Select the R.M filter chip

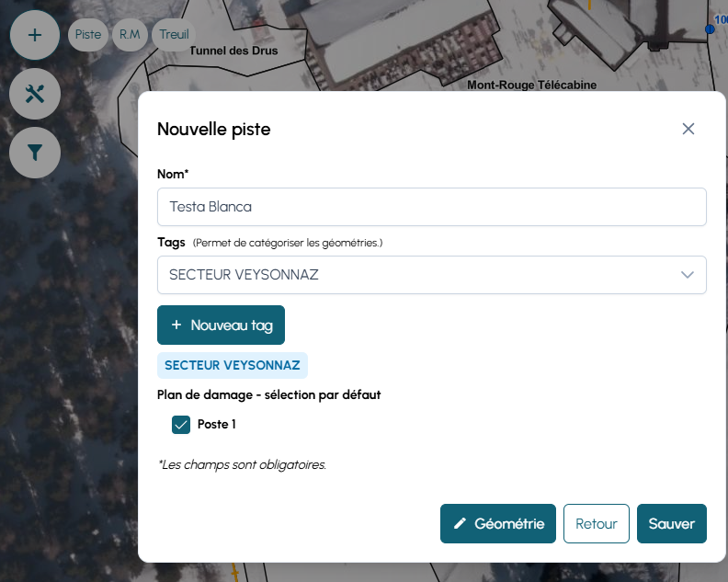[130, 35]
